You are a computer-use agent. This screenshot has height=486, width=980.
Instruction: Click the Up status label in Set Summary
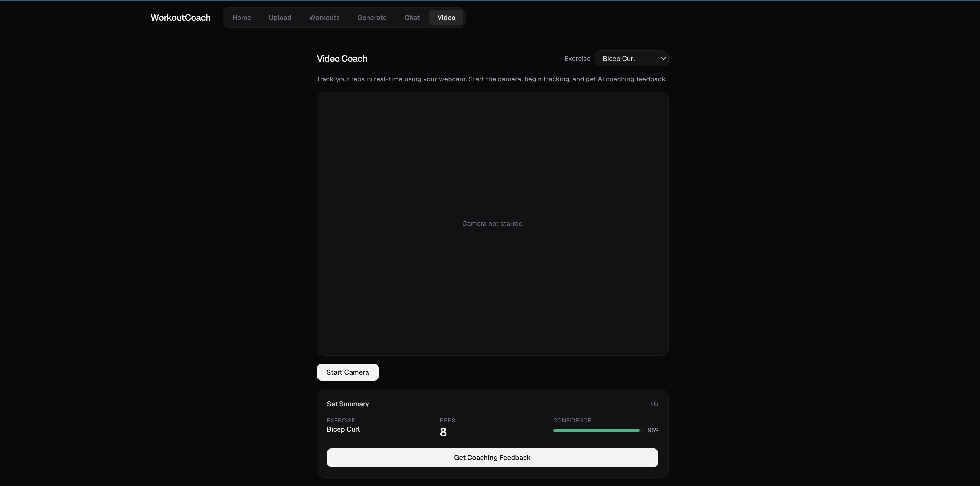pos(654,404)
